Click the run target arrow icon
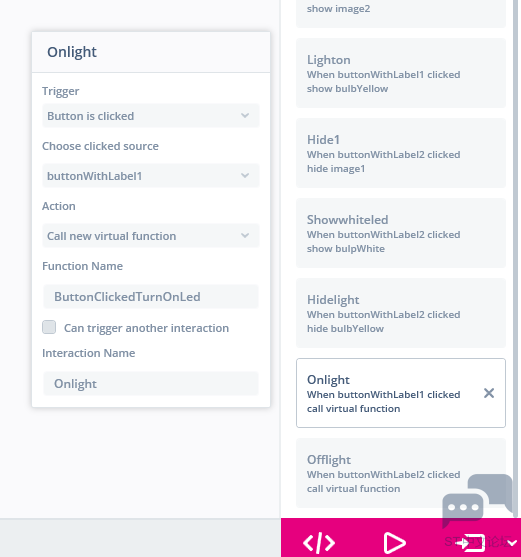 471,543
